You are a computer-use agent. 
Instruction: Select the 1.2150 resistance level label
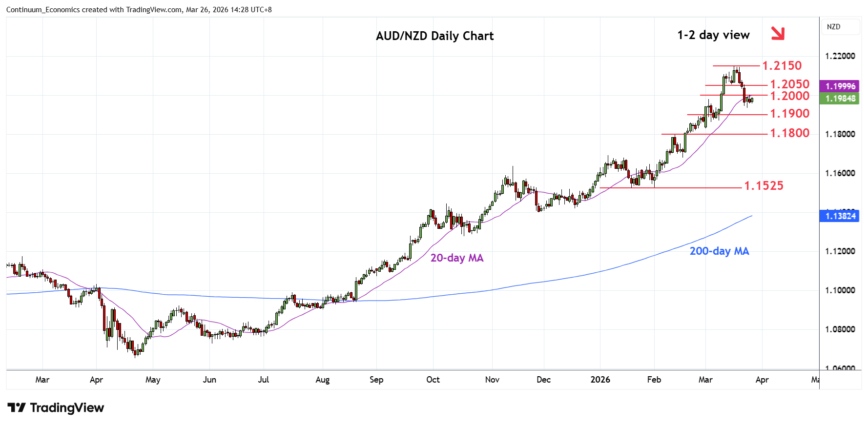(x=782, y=66)
